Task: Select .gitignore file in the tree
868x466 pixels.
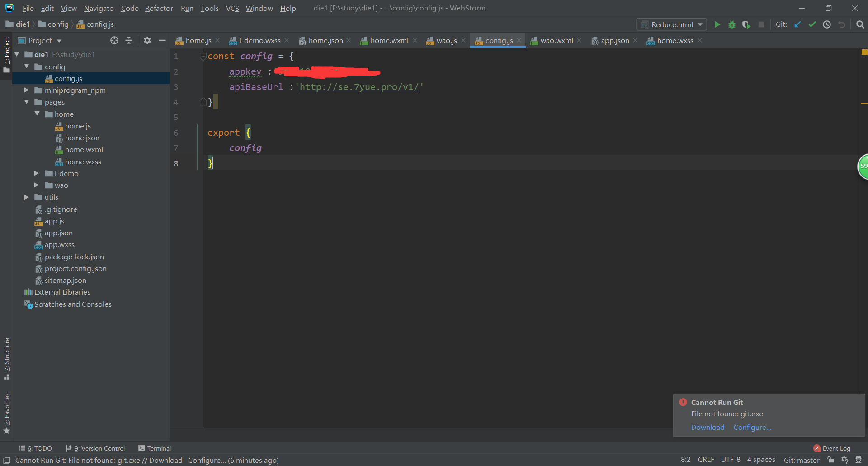Action: 61,209
